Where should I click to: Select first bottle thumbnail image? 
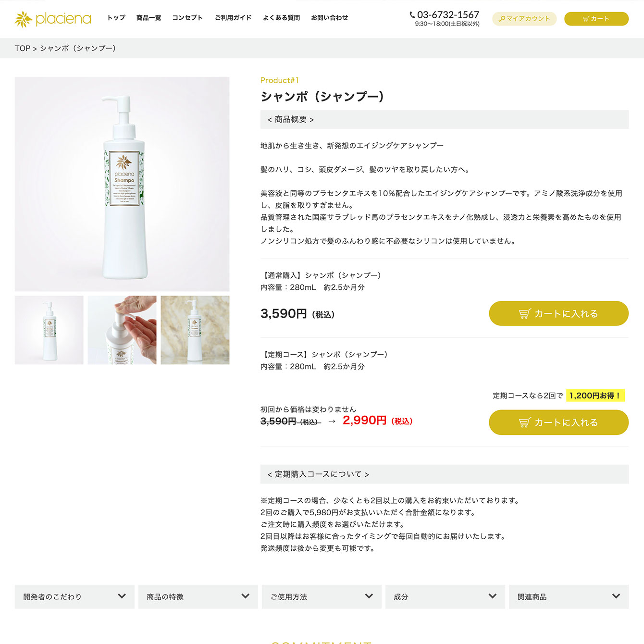click(49, 330)
